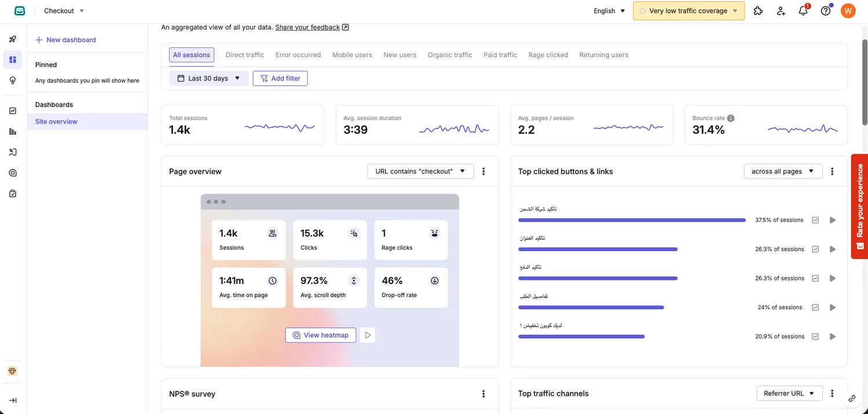Click the Total sessions 1.4k card
Image resolution: width=868 pixels, height=414 pixels.
pyautogui.click(x=242, y=125)
